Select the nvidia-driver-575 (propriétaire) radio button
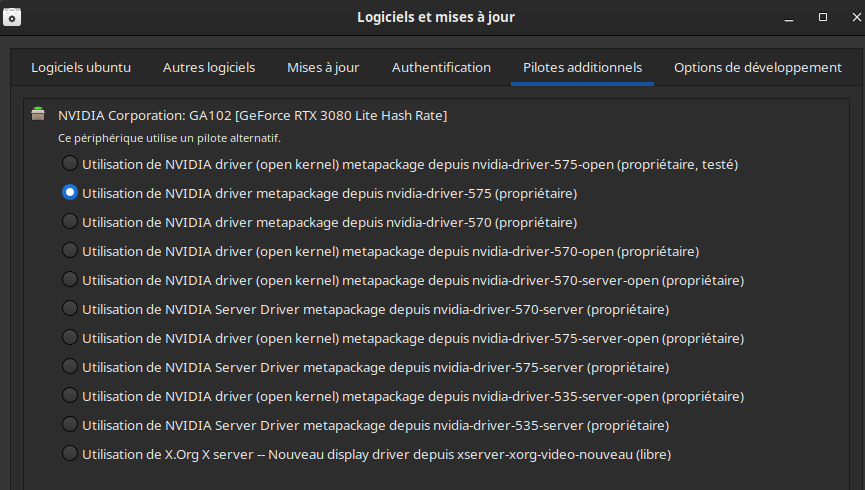865x490 pixels. tap(70, 193)
